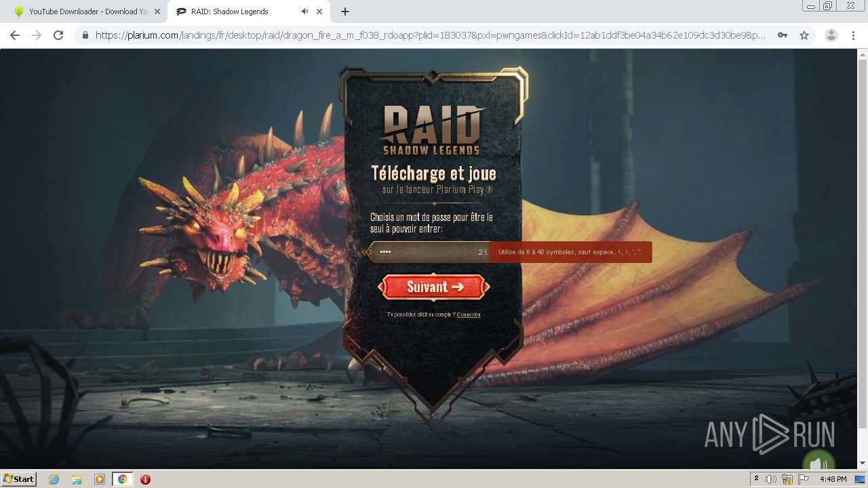Open the saved passwords key icon

(x=783, y=35)
